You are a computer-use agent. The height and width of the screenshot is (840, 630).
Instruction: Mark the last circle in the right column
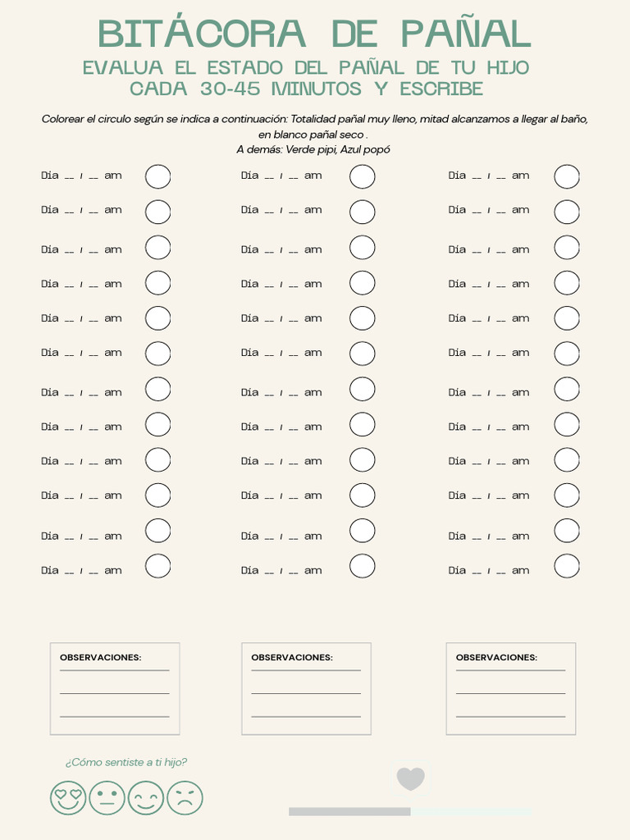(x=567, y=566)
